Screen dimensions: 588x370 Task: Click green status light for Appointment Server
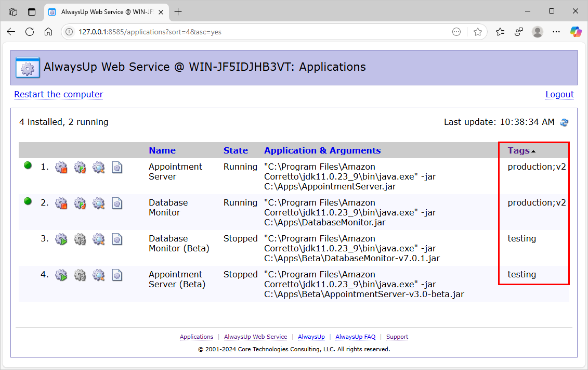click(28, 165)
